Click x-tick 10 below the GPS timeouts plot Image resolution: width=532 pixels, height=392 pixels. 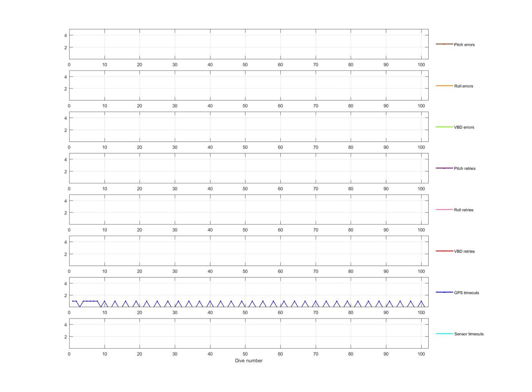coord(104,313)
